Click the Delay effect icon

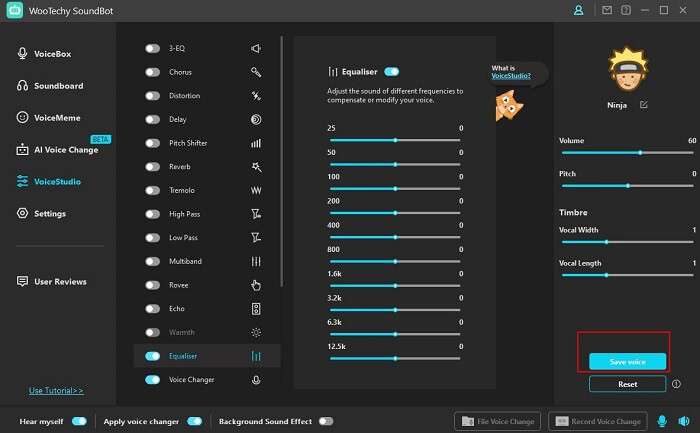256,119
